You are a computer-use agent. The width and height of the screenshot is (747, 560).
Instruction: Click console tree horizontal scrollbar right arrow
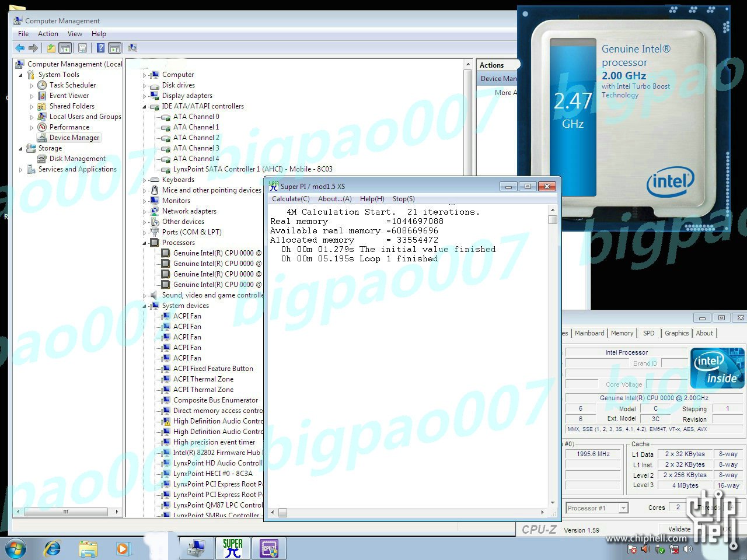coord(117,512)
